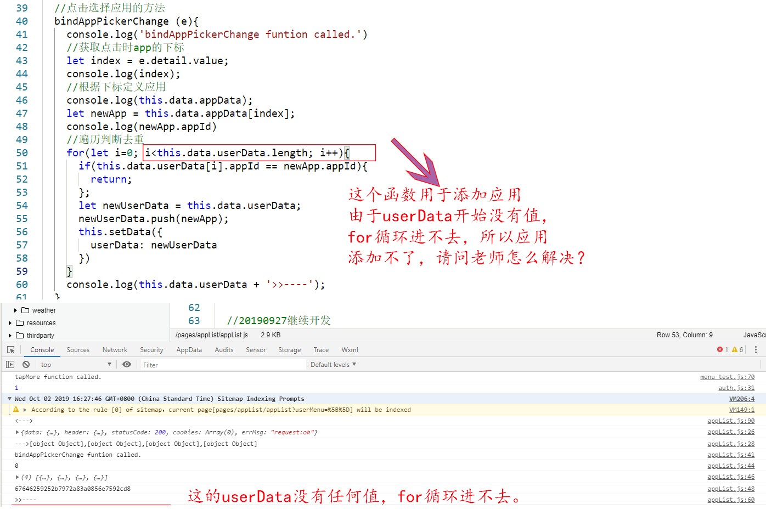Screen dimensions: 766x532
Task: Open source link appList.js:48
Action: pyautogui.click(x=731, y=489)
